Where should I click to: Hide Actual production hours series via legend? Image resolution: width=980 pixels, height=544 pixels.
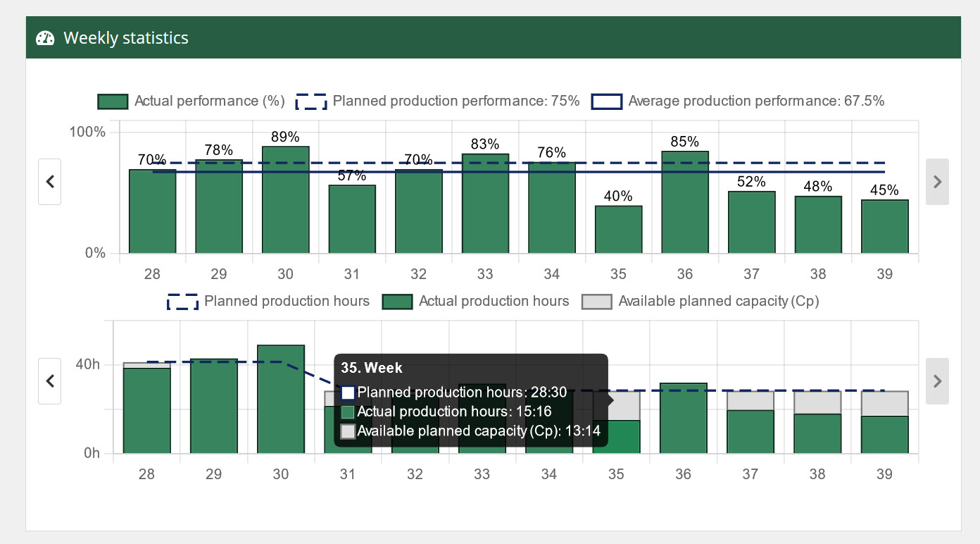point(476,302)
